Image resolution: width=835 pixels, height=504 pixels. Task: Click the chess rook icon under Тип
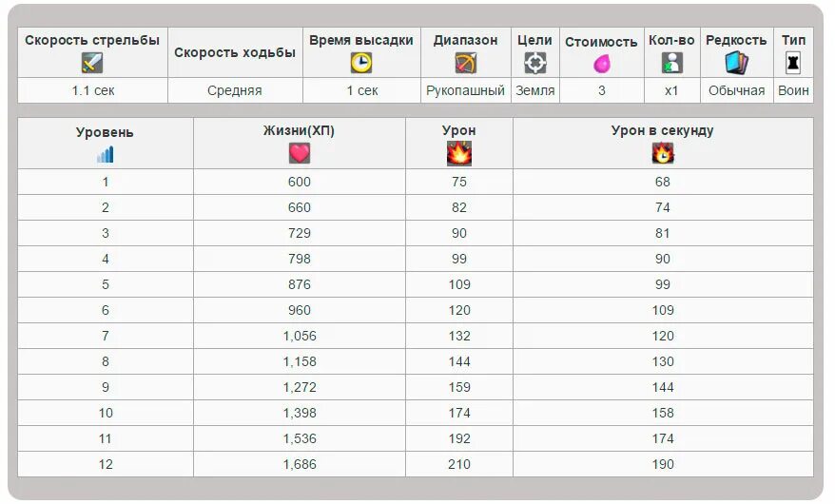tap(793, 63)
